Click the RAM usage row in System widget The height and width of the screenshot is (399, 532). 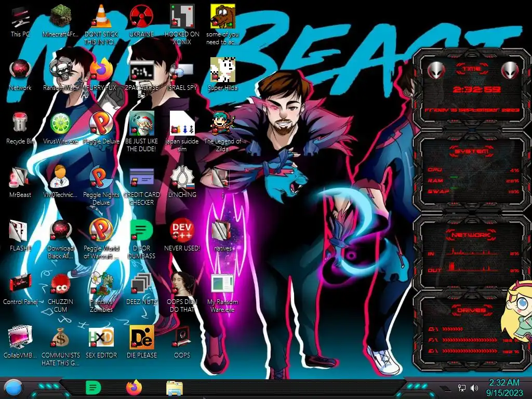473,180
